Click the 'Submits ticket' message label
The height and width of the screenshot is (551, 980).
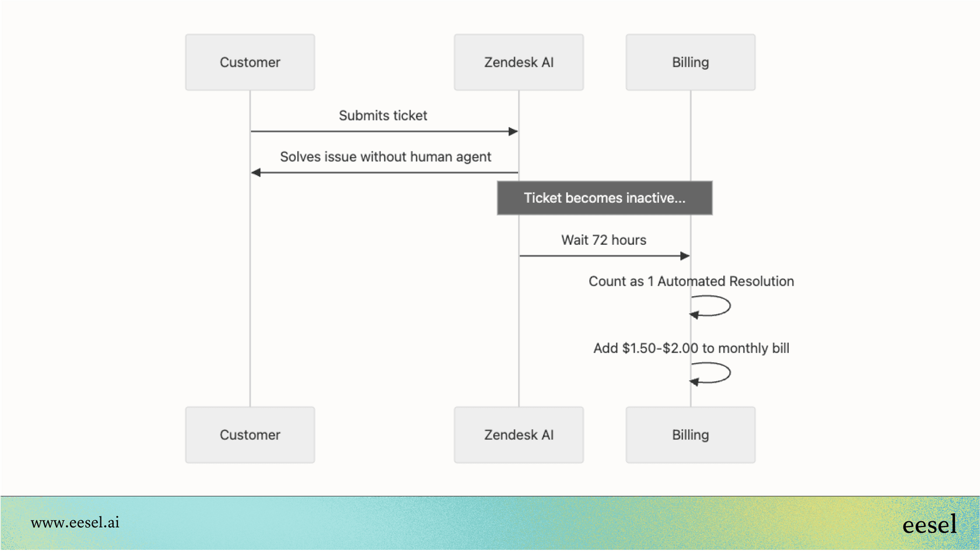(383, 115)
